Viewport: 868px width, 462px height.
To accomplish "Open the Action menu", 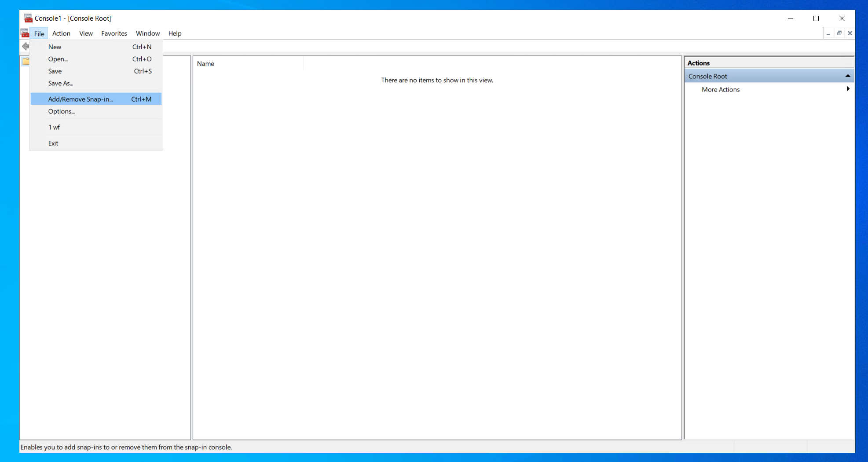I will [61, 33].
